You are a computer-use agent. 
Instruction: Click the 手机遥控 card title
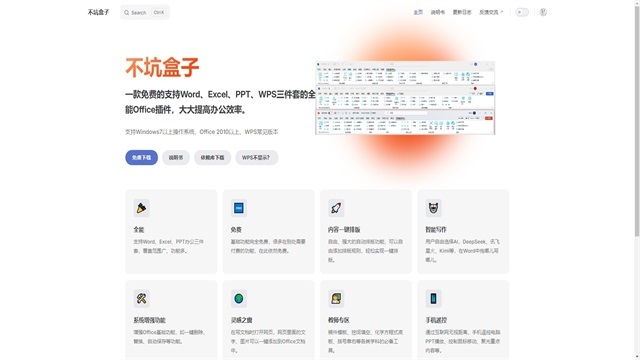tap(436, 320)
